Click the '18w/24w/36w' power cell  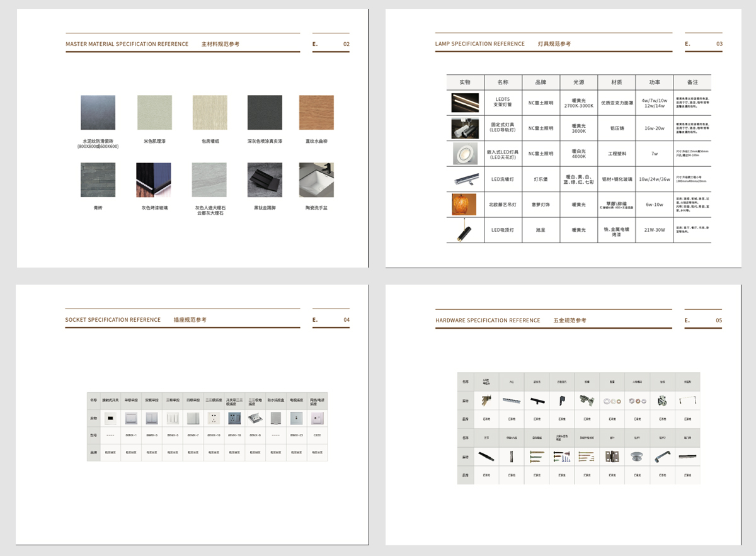click(x=655, y=179)
